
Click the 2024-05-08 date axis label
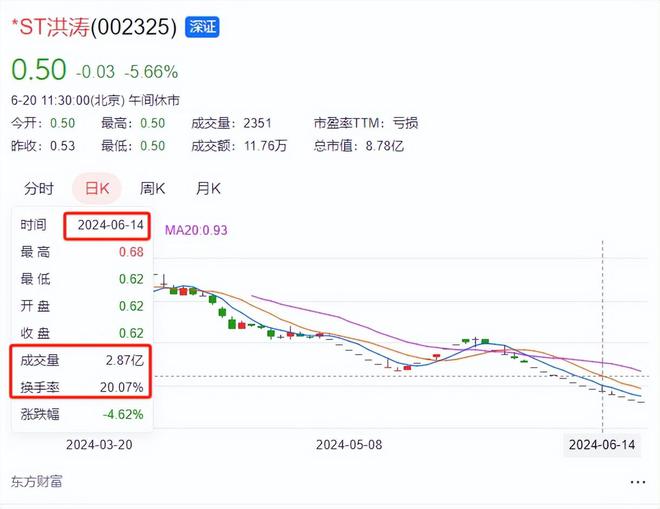pos(349,445)
